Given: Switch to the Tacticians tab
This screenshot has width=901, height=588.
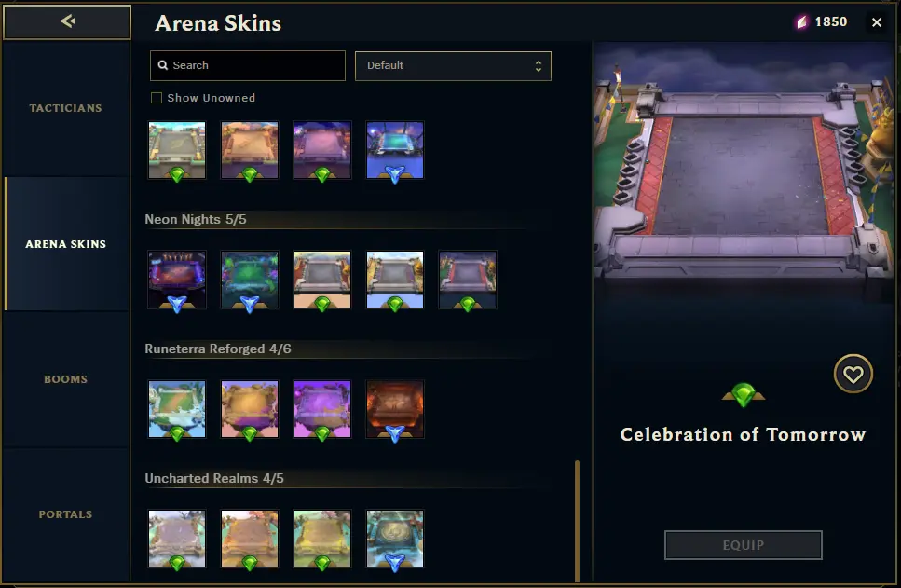Looking at the screenshot, I should (x=65, y=108).
